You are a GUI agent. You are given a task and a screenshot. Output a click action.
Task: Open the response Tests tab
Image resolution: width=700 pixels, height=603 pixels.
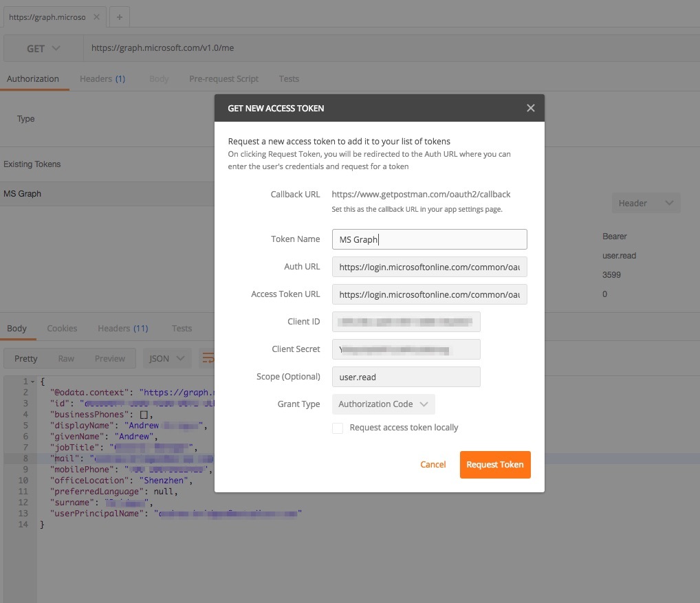(182, 329)
